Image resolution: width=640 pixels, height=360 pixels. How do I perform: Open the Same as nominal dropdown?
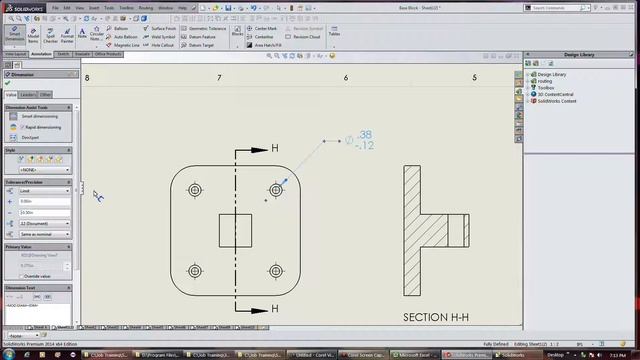(x=44, y=234)
